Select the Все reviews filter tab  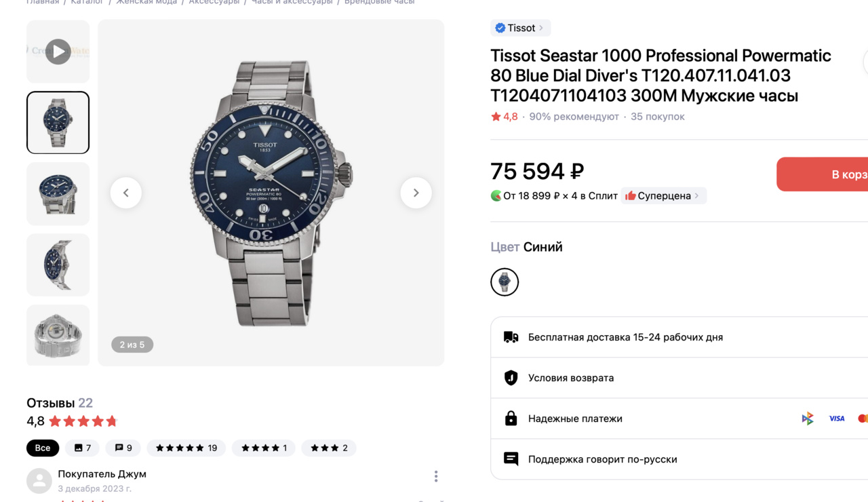(43, 448)
